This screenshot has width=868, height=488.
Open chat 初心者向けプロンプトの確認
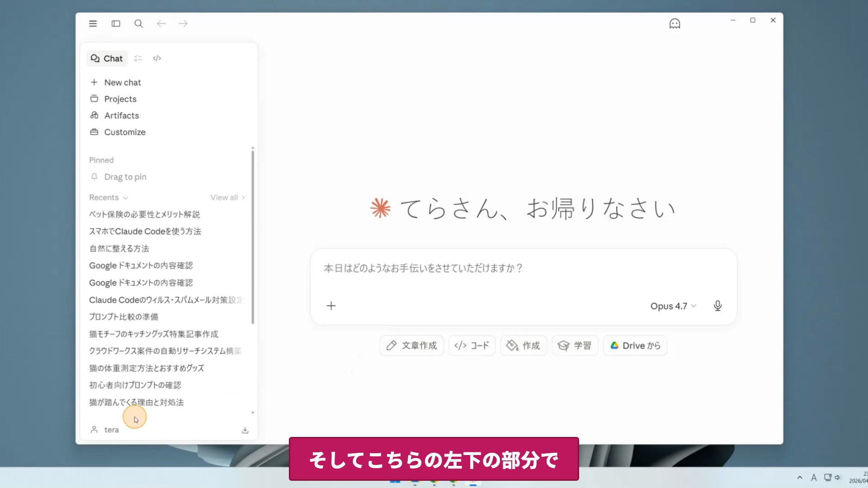click(x=135, y=385)
